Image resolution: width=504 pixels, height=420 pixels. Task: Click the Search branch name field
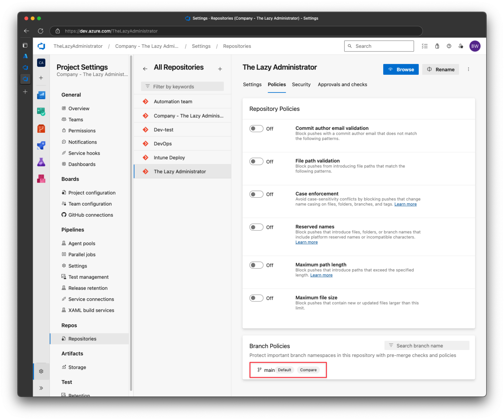427,346
